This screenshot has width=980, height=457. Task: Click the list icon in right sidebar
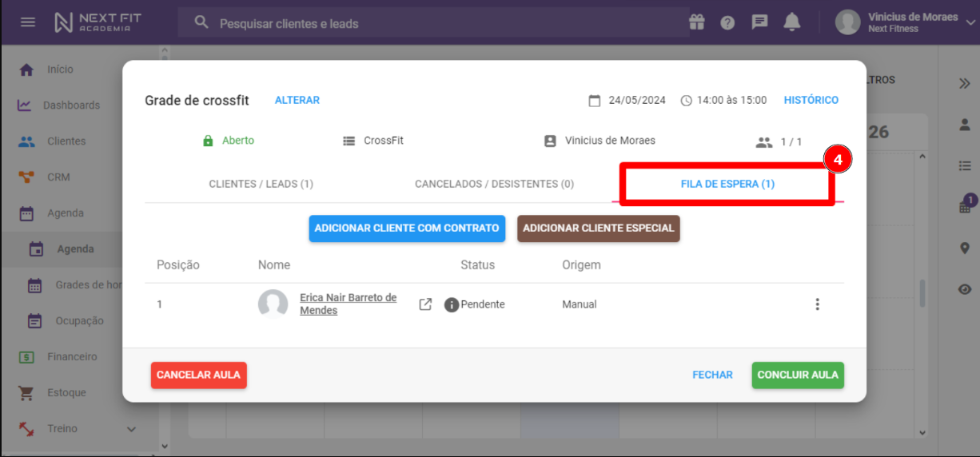point(965,166)
